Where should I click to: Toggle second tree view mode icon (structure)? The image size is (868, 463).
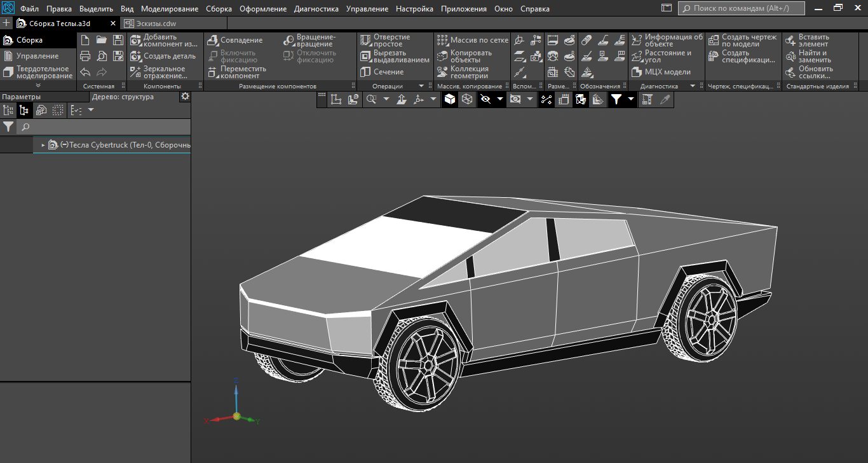pyautogui.click(x=24, y=110)
